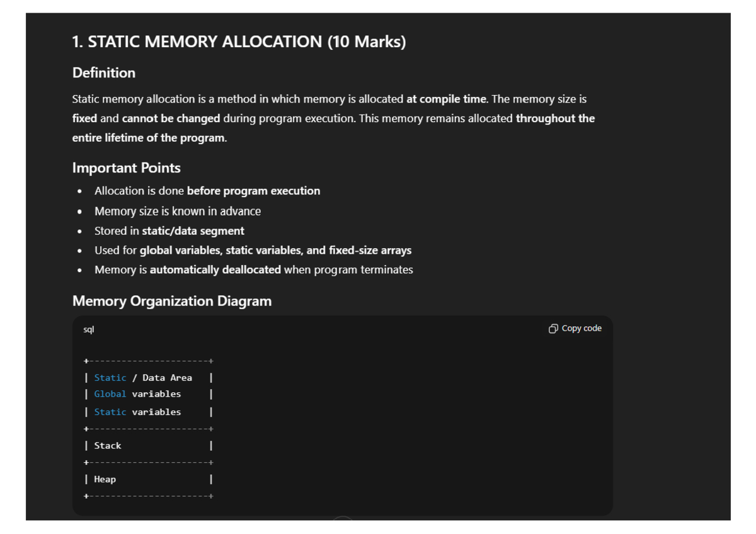Click the bullet marker before 'Allocation is done'
This screenshot has width=756, height=534.
coord(80,191)
